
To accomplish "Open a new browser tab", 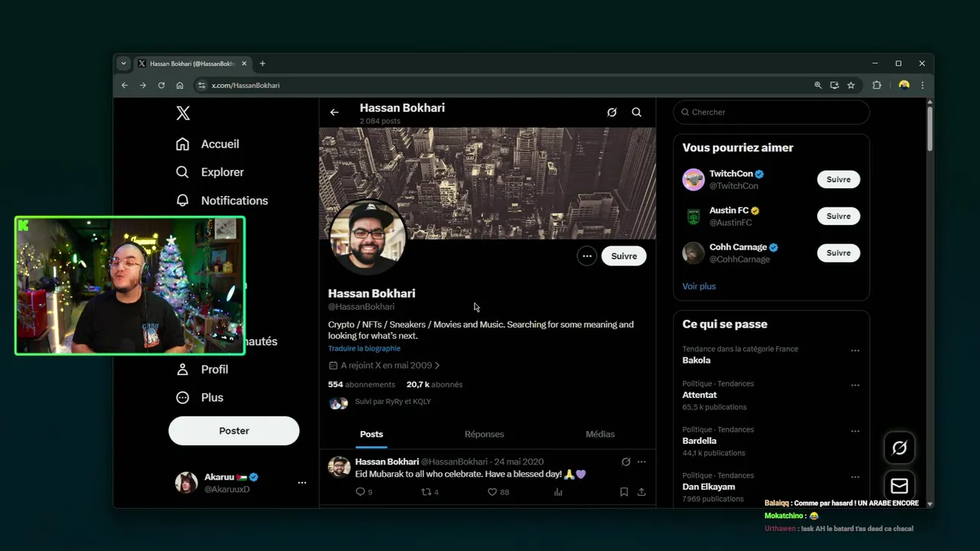I will (x=263, y=64).
